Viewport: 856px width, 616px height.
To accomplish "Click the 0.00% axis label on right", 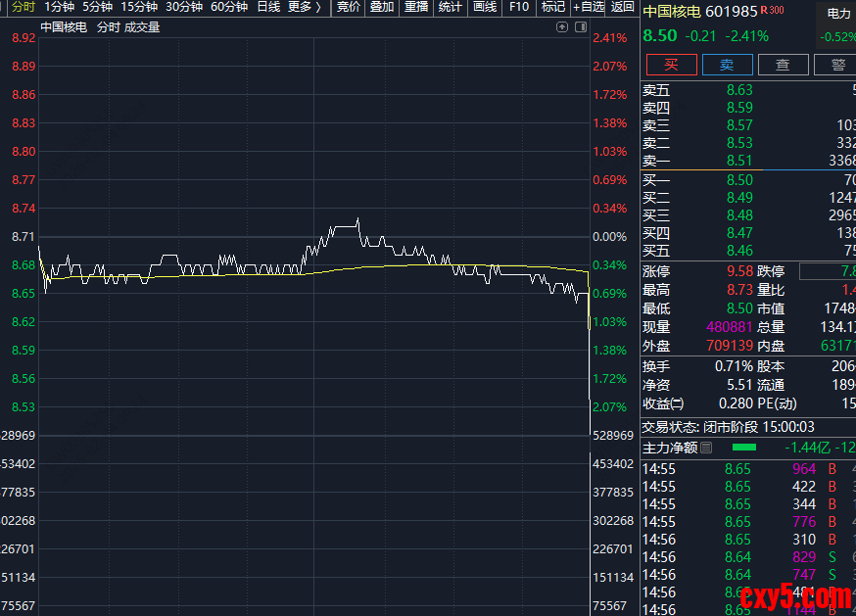I will coord(610,237).
